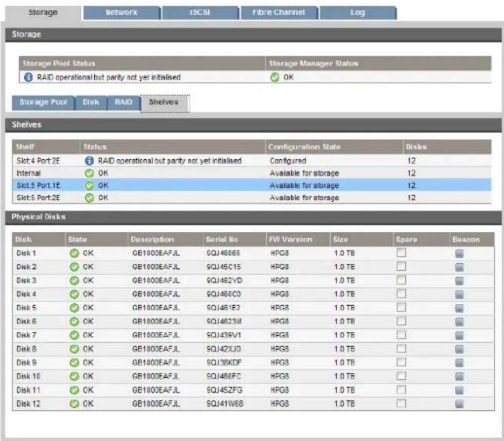Tick the Spare checkbox for Disk 6
Image resolution: width=504 pixels, height=441 pixels.
click(401, 321)
